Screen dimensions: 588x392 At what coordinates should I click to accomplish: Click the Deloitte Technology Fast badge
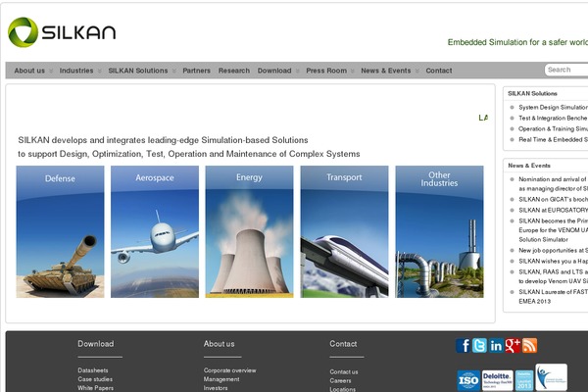coord(497,380)
